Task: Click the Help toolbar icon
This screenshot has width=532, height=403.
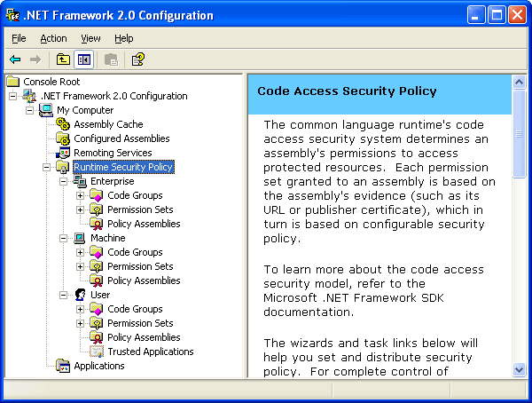Action: click(138, 59)
